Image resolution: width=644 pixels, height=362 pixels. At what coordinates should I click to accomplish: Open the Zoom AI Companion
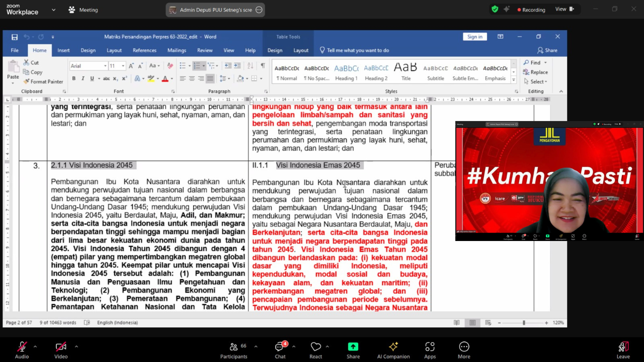[x=393, y=350]
